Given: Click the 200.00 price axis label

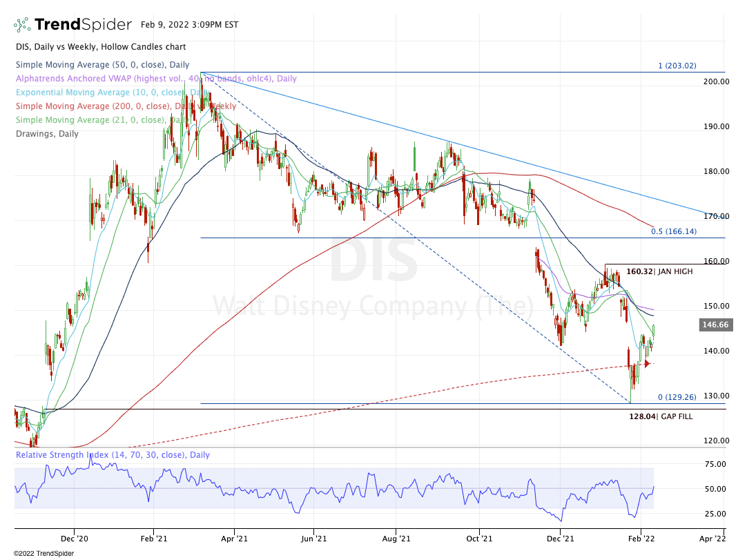Looking at the screenshot, I should point(716,81).
